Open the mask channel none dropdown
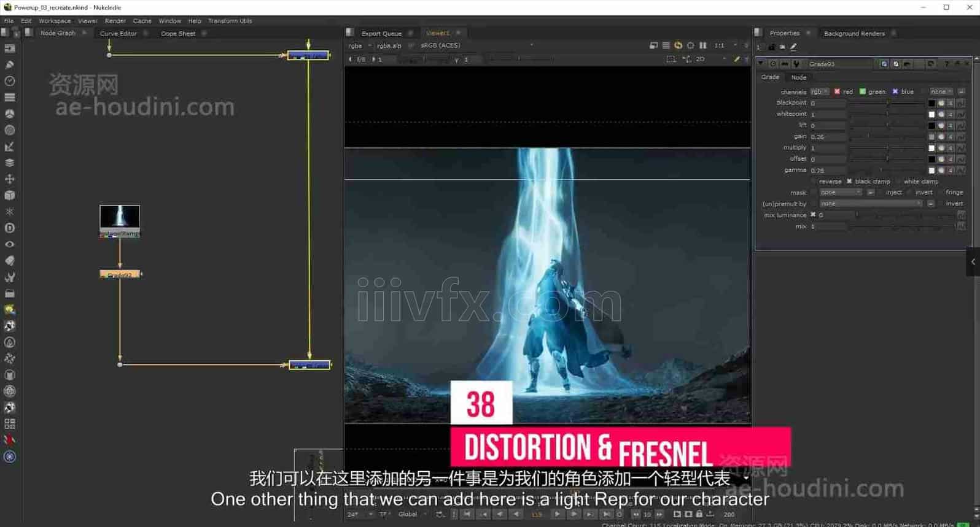Screen dimensions: 980x527 (x=841, y=193)
